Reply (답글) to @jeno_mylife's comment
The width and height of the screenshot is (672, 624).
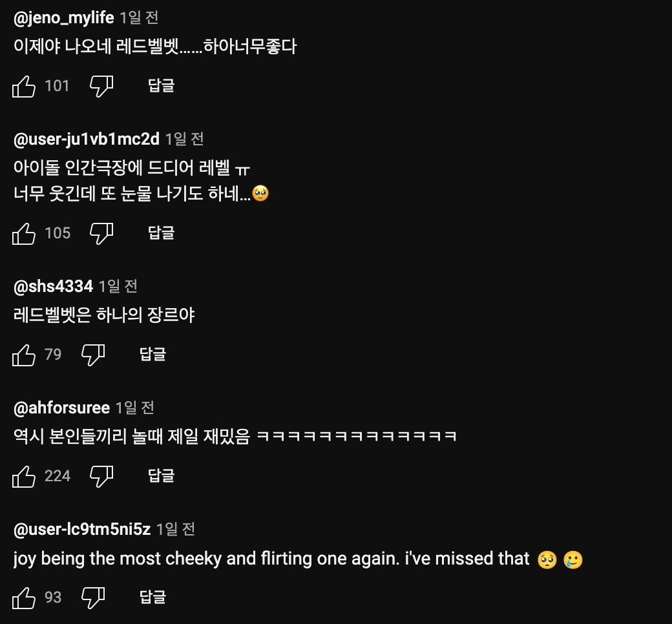point(162,86)
